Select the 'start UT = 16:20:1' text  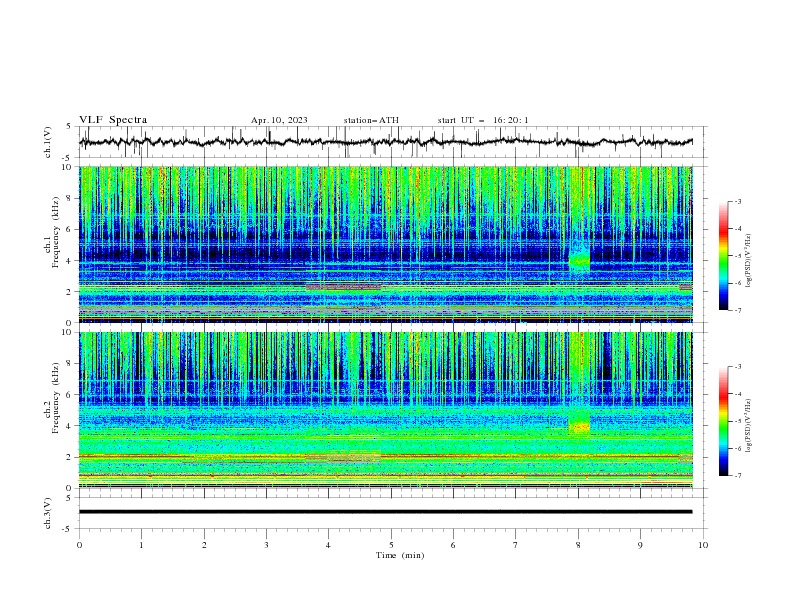(x=483, y=120)
